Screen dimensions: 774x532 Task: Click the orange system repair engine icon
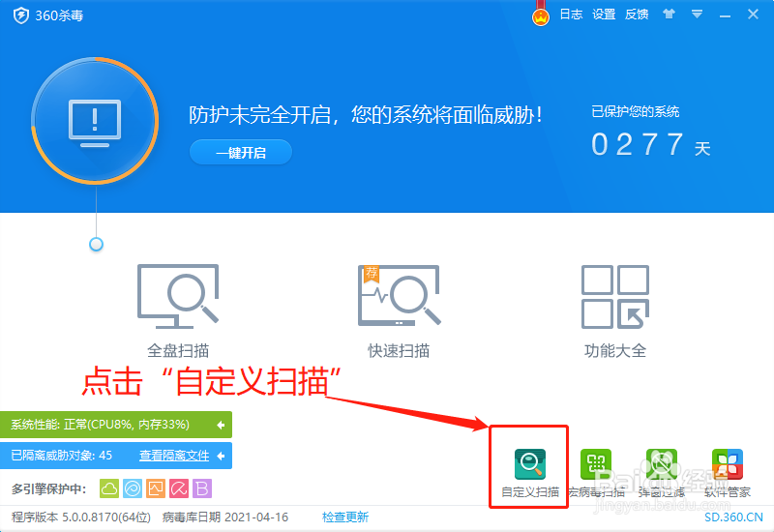pos(156,488)
